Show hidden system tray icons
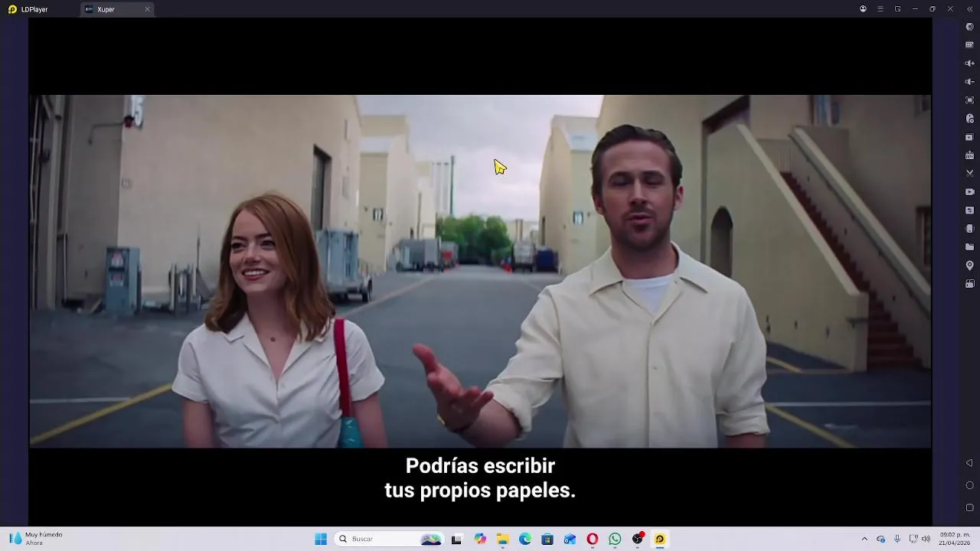The height and width of the screenshot is (551, 980). point(864,539)
